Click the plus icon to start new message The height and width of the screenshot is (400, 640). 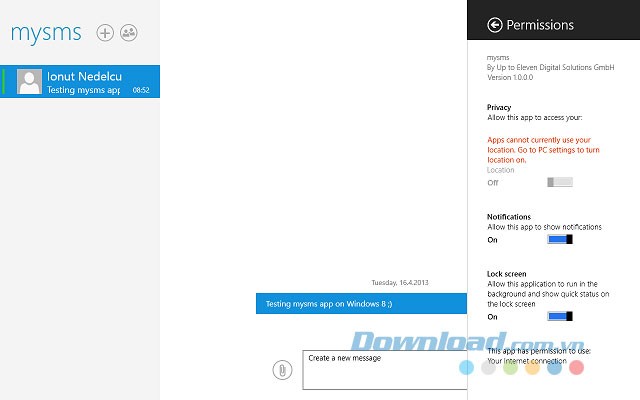pos(105,33)
